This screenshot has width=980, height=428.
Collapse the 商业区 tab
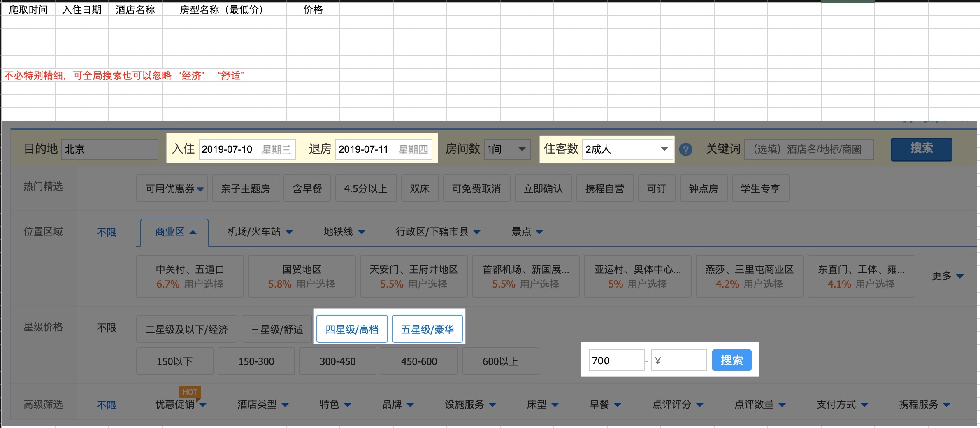(174, 232)
